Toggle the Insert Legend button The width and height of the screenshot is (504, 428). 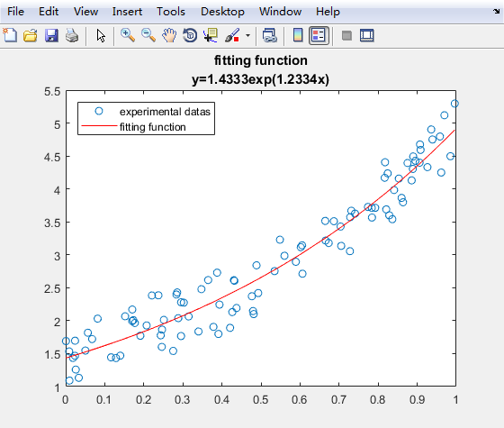pos(319,35)
